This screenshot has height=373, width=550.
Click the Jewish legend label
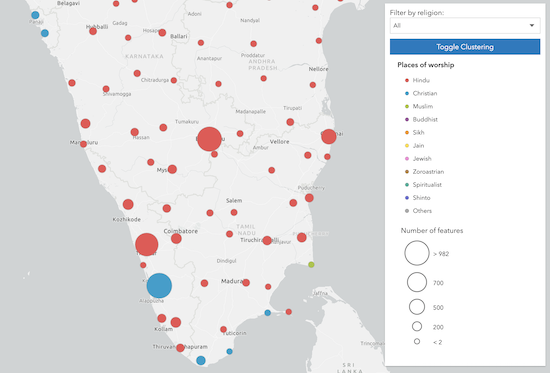tap(422, 159)
